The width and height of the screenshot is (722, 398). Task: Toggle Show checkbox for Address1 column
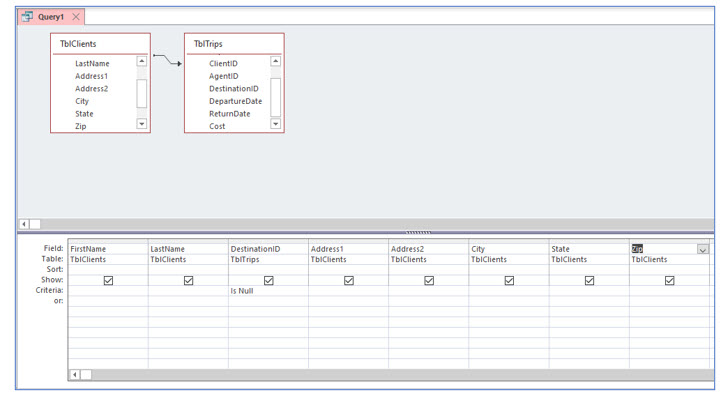pyautogui.click(x=349, y=280)
